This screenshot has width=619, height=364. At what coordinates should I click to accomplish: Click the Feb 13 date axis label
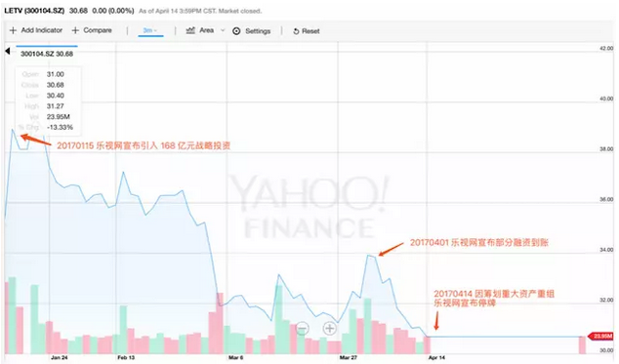pos(126,358)
